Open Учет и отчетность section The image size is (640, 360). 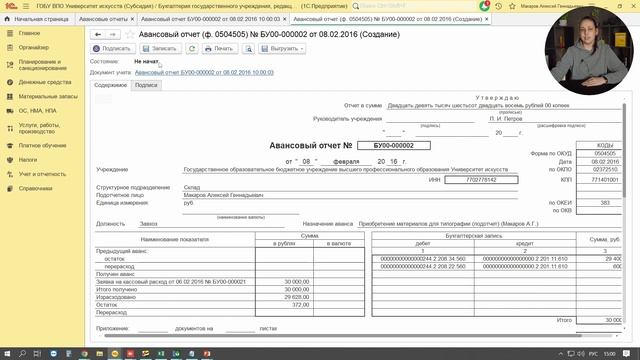coord(42,174)
